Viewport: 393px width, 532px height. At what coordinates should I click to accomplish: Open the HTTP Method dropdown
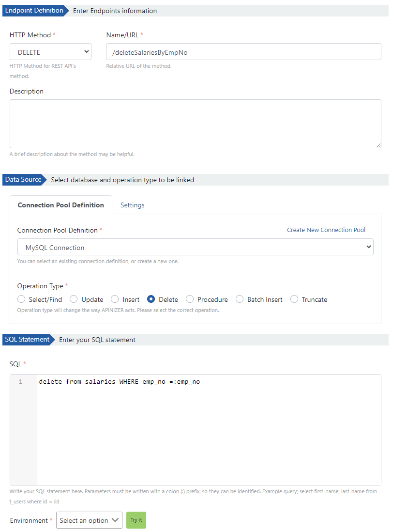coord(50,52)
